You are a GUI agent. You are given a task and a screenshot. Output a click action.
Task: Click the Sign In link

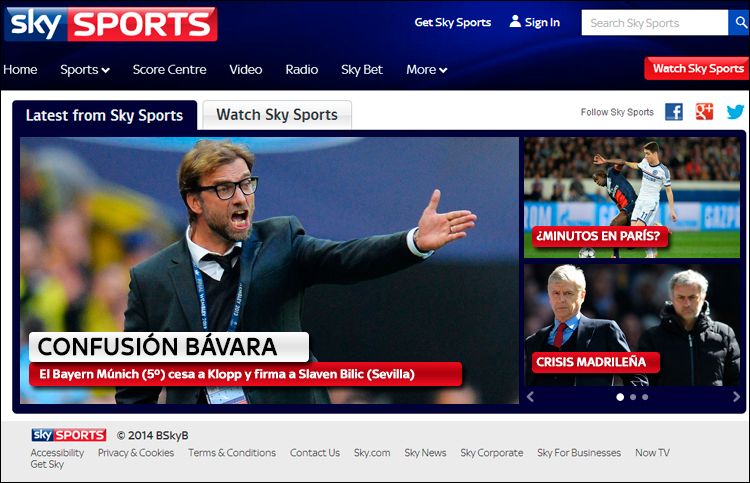542,22
